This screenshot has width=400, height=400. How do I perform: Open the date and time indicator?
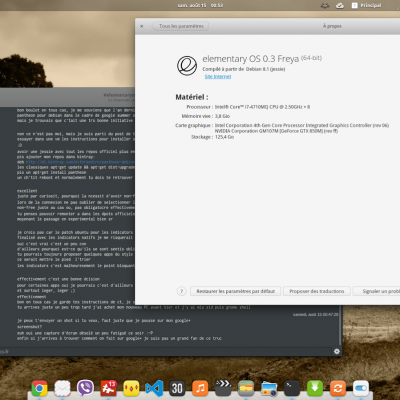coord(200,5)
